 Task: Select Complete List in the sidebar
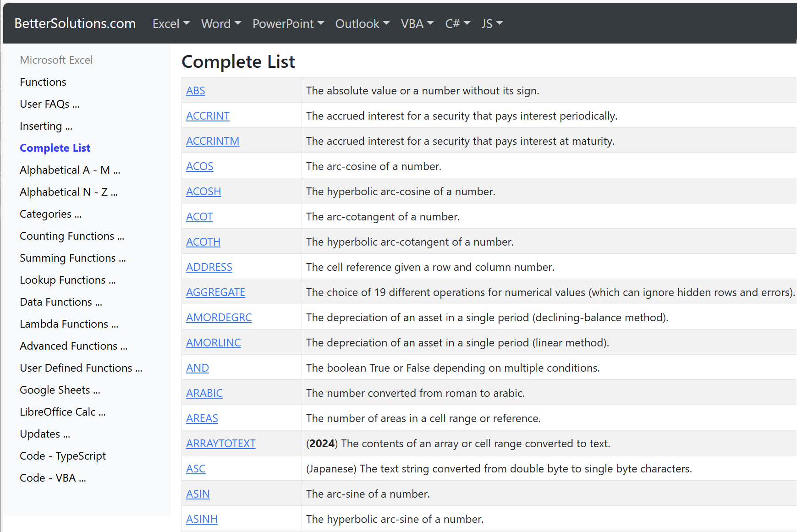pos(55,148)
